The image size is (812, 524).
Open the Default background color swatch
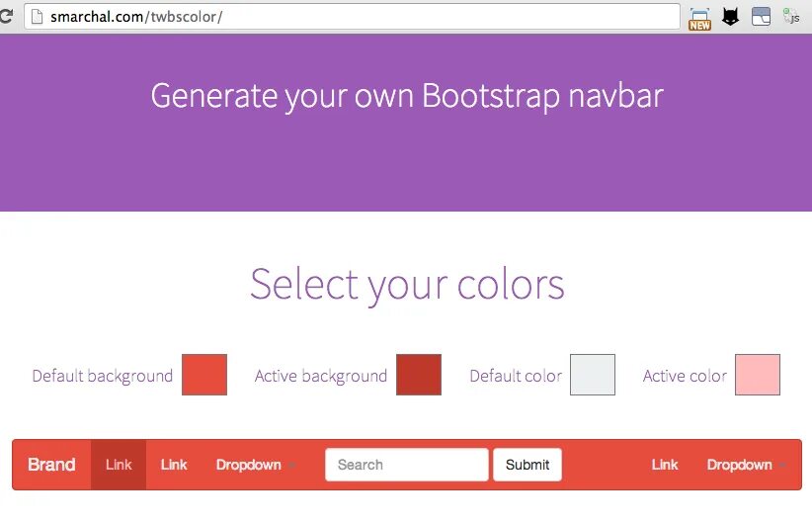coord(204,375)
